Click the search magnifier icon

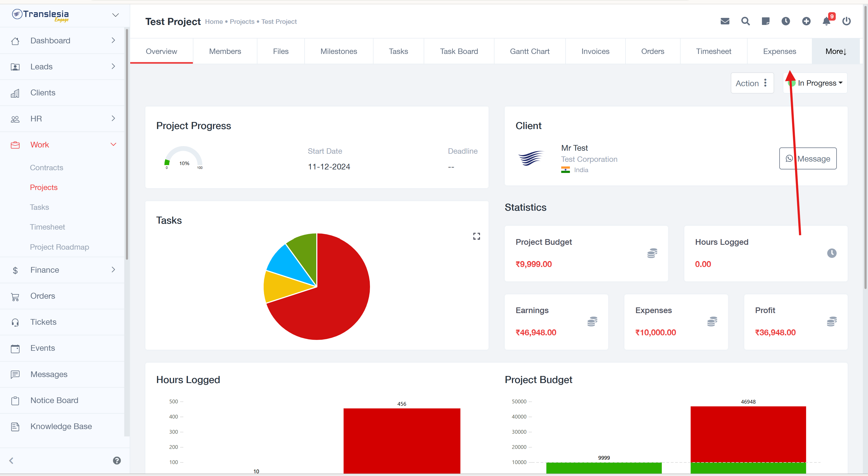point(745,21)
